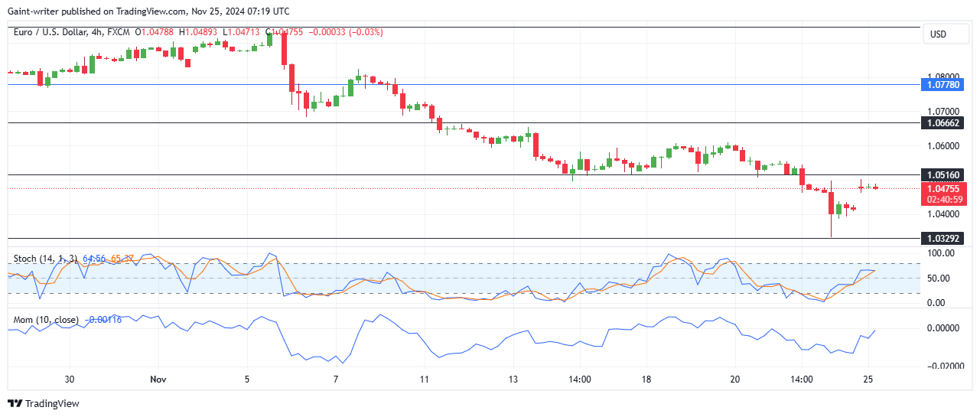Click the TradingView logo icon
This screenshot has height=417, width=980.
15,403
